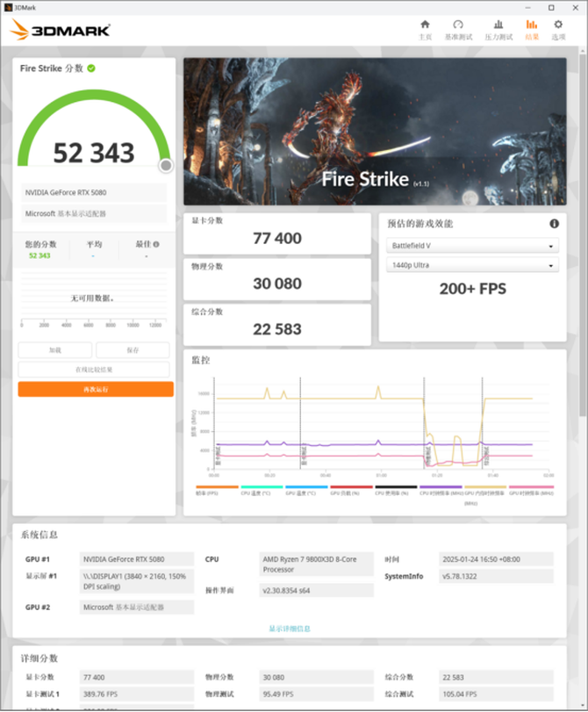
Task: Toggle the blue GPU 温度 legend swatch
Action: (306, 486)
